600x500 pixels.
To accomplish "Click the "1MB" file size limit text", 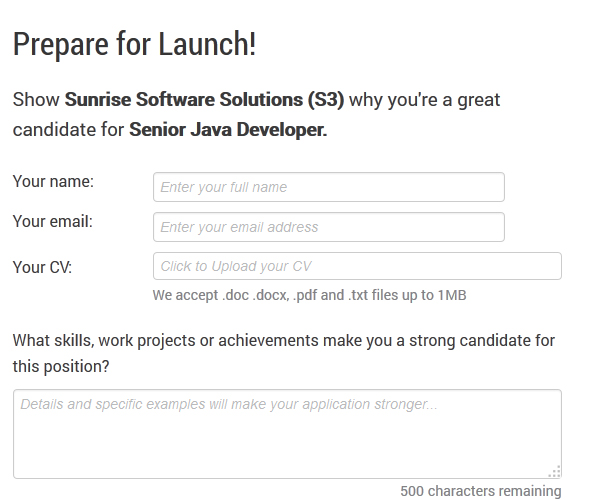I will point(451,295).
